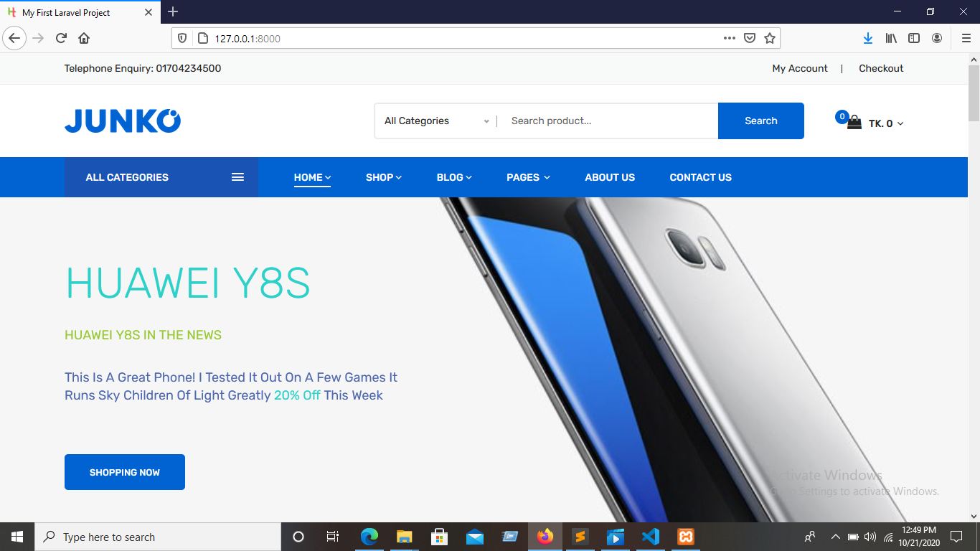Launch Microsoft Edge from the taskbar
This screenshot has height=551, width=980.
pos(369,537)
